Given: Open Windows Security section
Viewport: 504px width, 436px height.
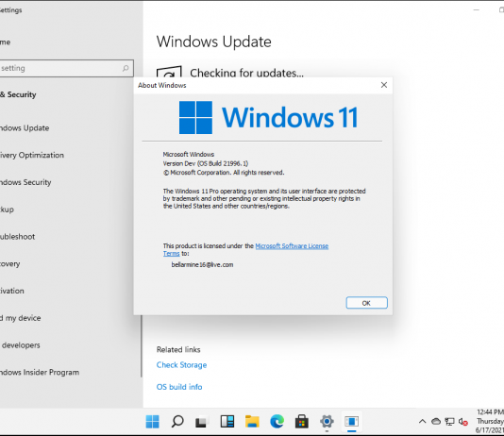Looking at the screenshot, I should [x=25, y=182].
